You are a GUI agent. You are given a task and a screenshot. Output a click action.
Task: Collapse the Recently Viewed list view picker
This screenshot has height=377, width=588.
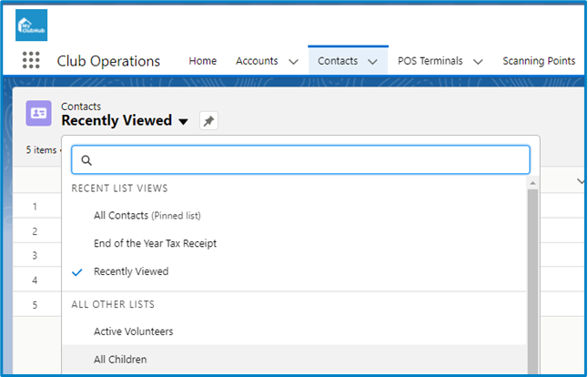[183, 122]
